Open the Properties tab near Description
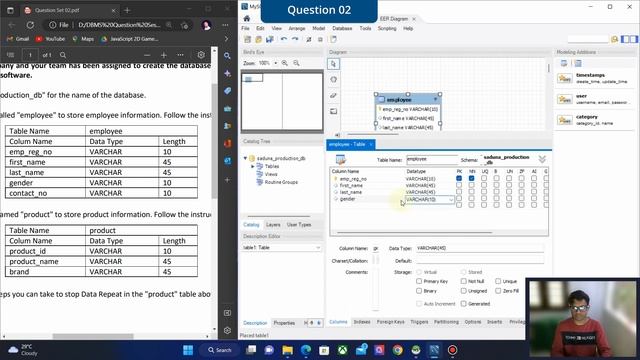The image size is (640, 360). coord(284,323)
